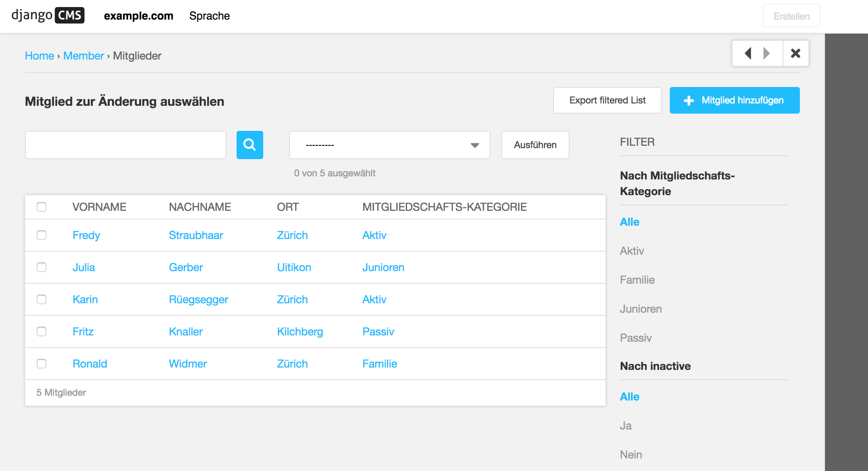This screenshot has width=868, height=471.
Task: Click Export filtered List button
Action: 608,100
